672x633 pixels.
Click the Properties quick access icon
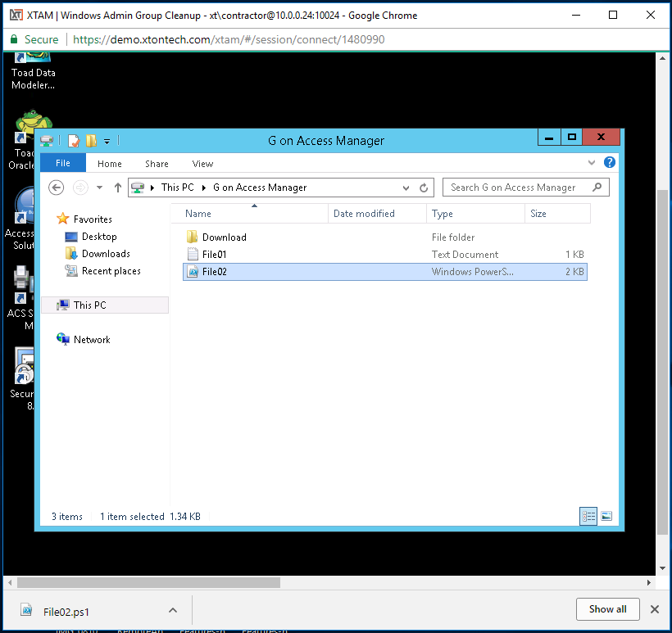tap(74, 141)
